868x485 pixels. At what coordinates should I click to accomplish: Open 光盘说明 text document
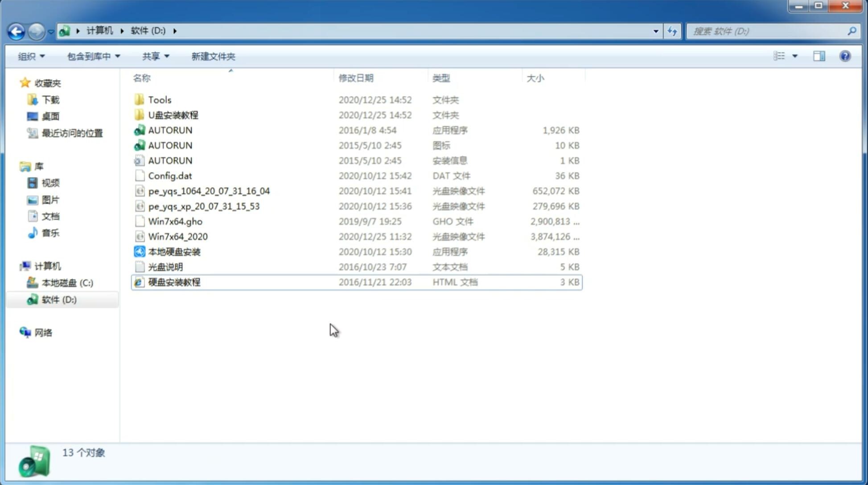pyautogui.click(x=165, y=266)
